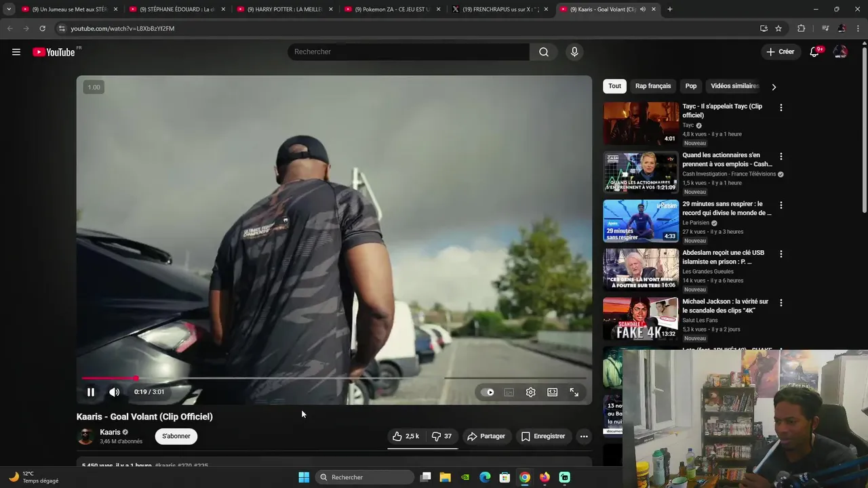The width and height of the screenshot is (868, 488).
Task: Toggle autoplay switch in player
Action: pos(488,392)
